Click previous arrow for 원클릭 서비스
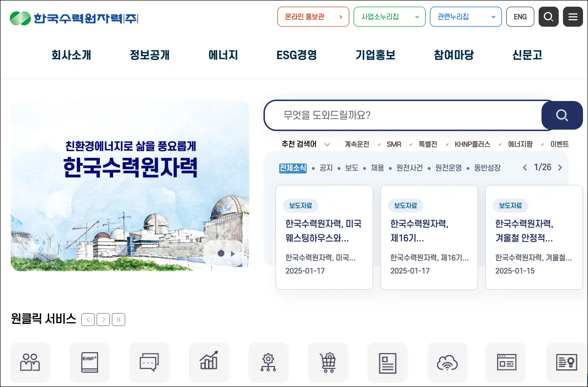This screenshot has width=588, height=387. tap(88, 320)
